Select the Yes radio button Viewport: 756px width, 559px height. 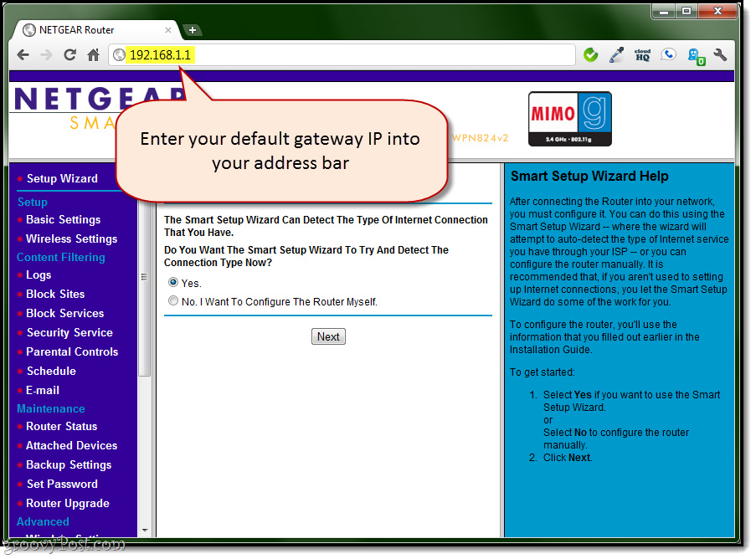click(173, 282)
